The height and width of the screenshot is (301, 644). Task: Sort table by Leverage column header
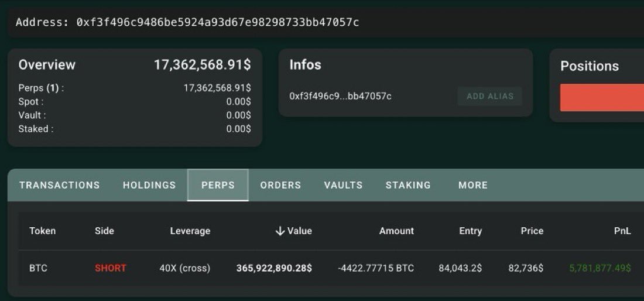(190, 231)
